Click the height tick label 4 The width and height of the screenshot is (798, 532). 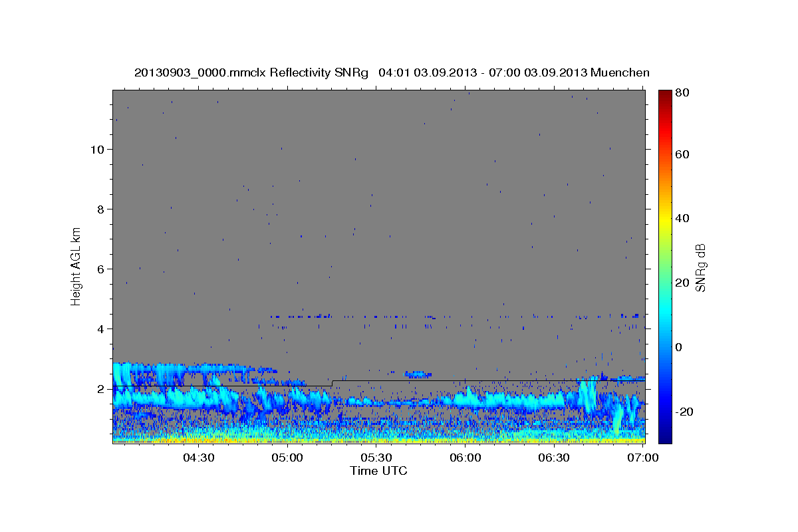click(x=100, y=329)
